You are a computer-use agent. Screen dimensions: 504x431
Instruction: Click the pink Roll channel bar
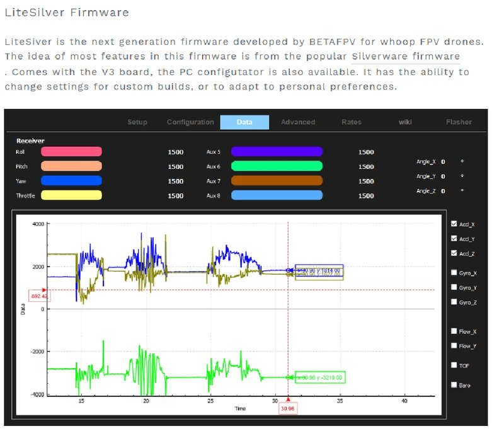71,151
